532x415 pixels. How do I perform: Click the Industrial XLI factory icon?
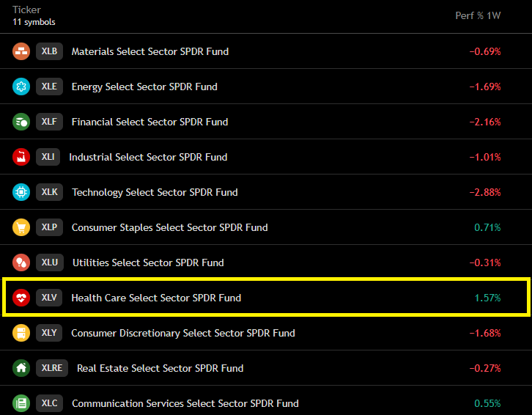(x=21, y=157)
